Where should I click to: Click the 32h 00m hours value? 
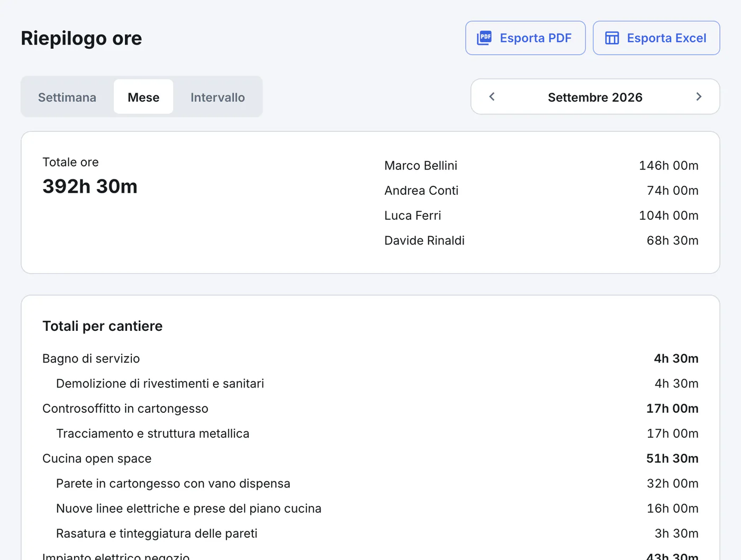point(672,483)
